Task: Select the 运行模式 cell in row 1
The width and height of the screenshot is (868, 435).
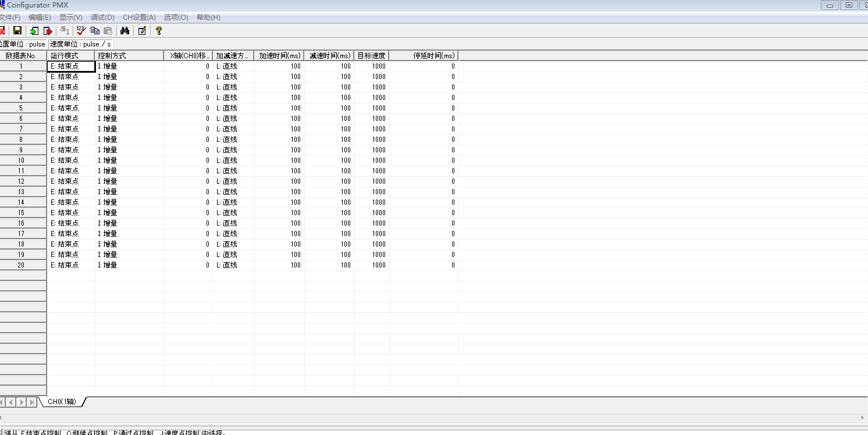Action: (70, 66)
